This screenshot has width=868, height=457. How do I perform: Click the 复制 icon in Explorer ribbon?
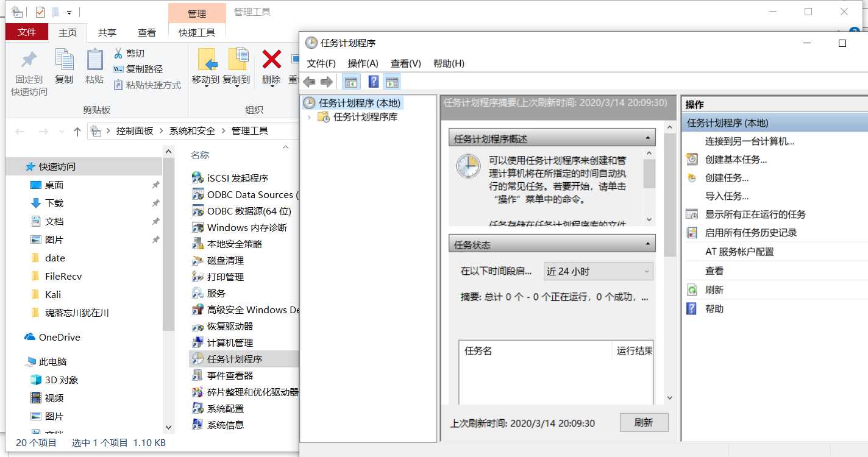pyautogui.click(x=64, y=60)
